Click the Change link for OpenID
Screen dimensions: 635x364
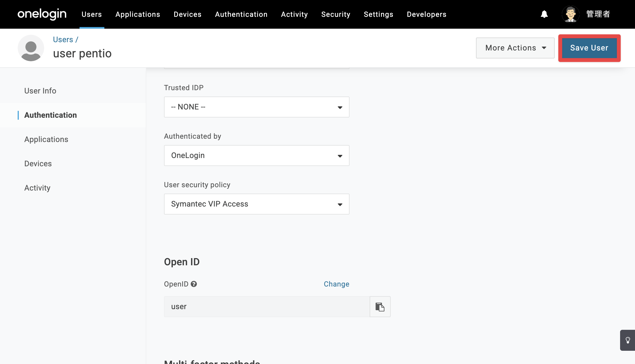(x=337, y=284)
